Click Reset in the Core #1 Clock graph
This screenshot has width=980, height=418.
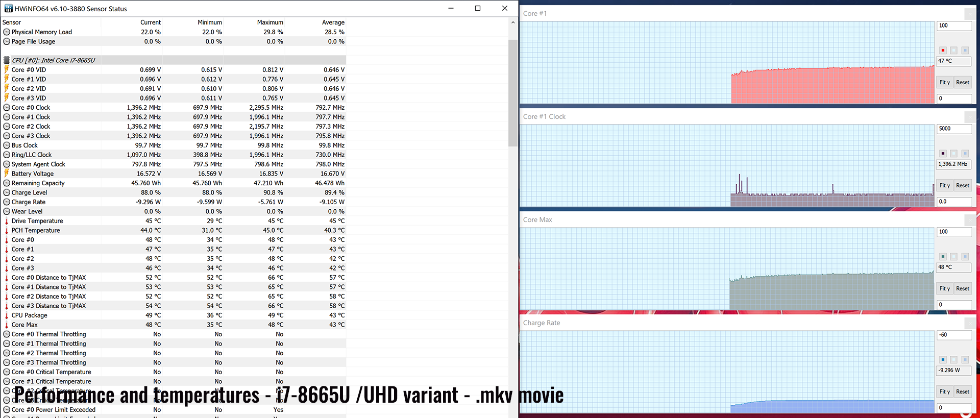coord(963,185)
